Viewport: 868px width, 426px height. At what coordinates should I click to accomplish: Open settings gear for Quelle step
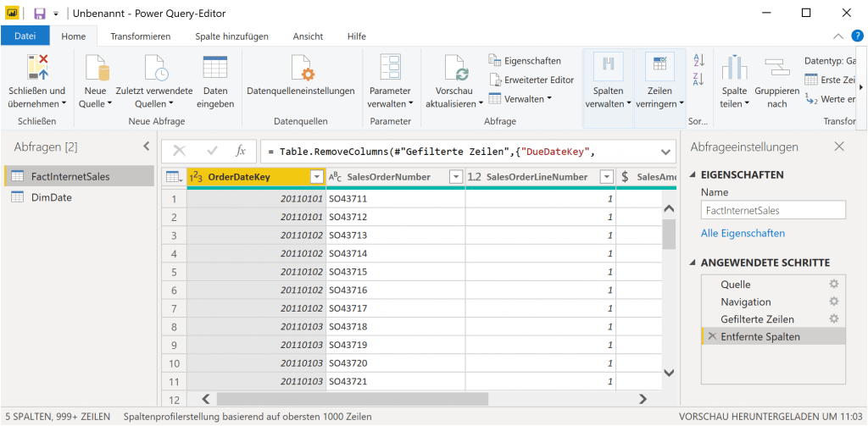click(834, 284)
